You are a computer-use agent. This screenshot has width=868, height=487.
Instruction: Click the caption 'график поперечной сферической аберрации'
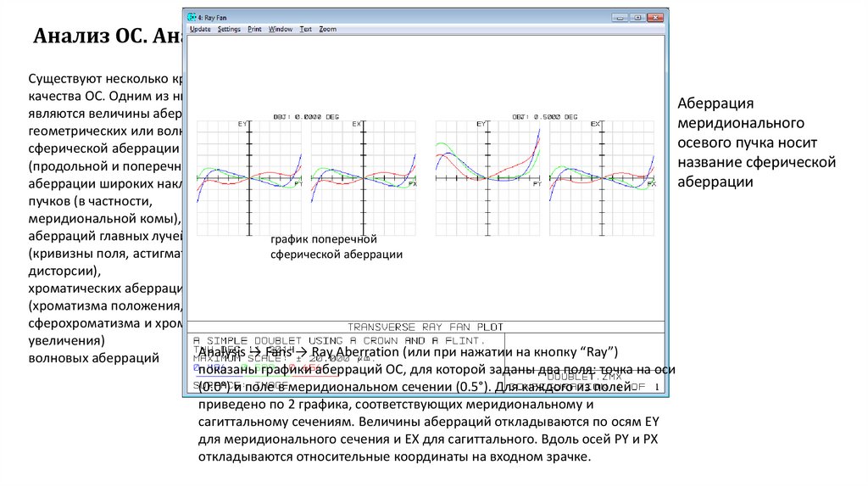[337, 247]
